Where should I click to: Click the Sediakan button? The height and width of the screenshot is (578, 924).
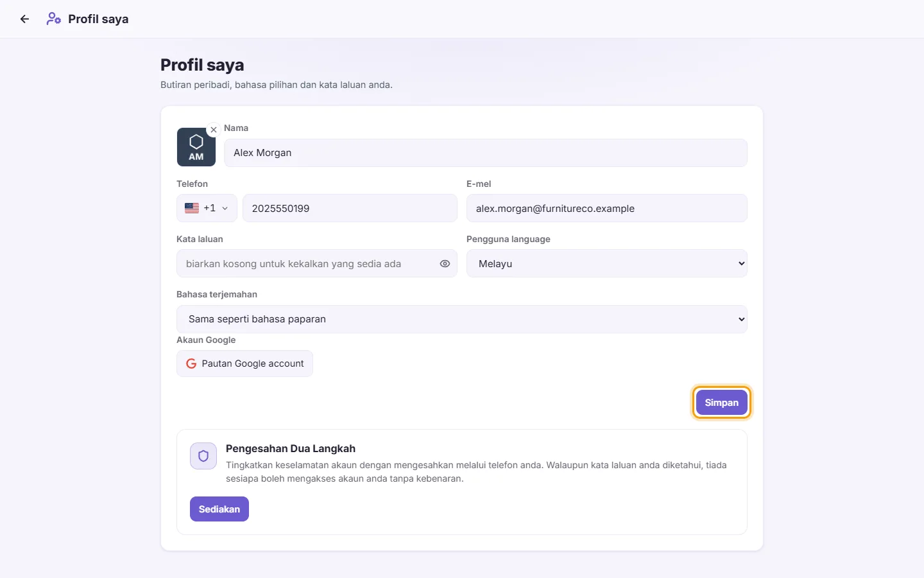(x=219, y=509)
